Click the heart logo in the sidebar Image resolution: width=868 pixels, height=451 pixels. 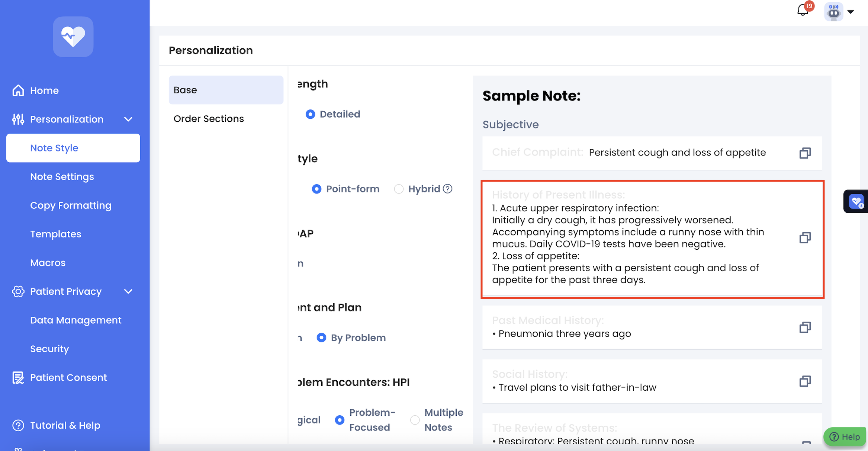click(x=73, y=36)
